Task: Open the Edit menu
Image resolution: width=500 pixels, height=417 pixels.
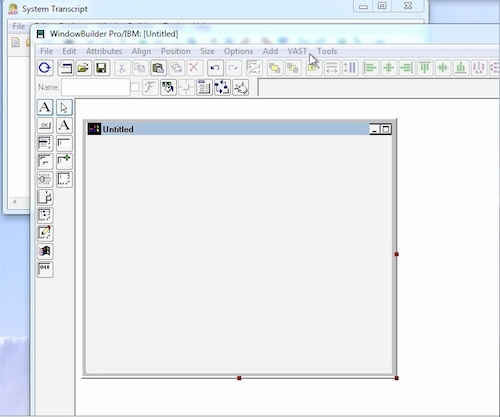Action: pos(69,51)
